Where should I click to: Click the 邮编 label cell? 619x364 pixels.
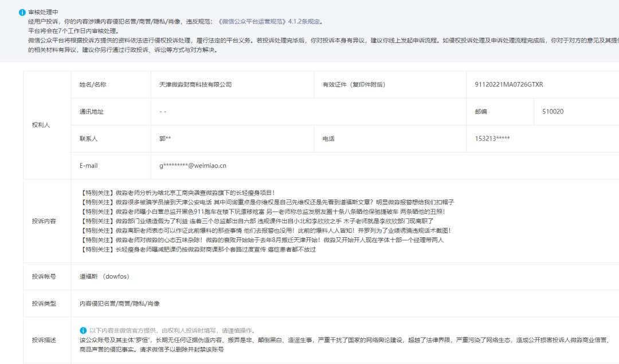(x=481, y=112)
